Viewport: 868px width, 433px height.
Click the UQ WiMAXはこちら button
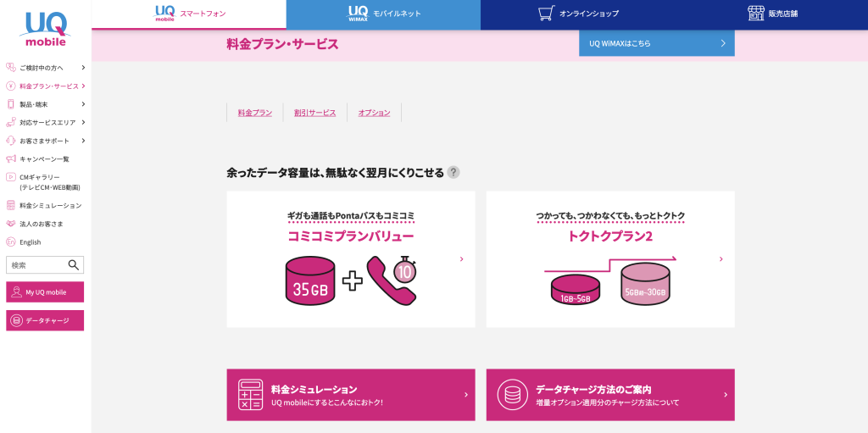(657, 43)
